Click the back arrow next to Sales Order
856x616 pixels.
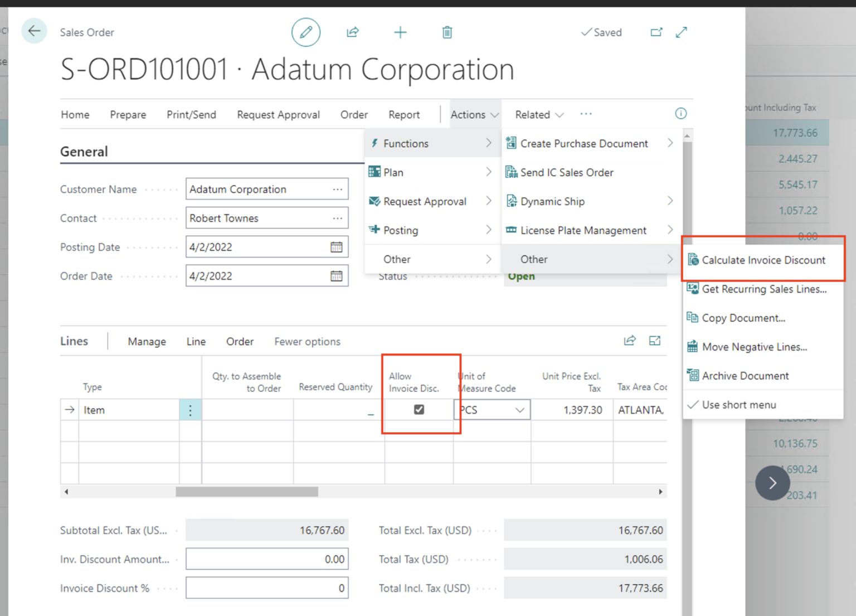[34, 31]
